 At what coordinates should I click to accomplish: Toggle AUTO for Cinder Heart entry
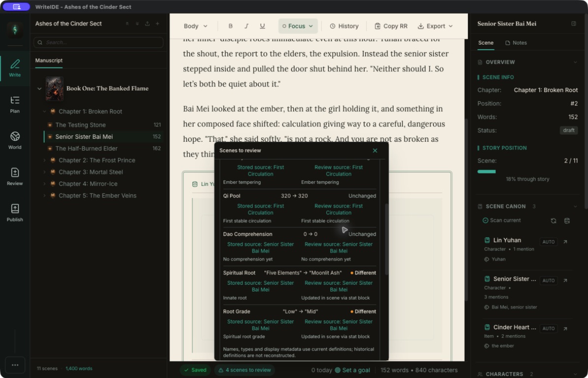point(548,328)
